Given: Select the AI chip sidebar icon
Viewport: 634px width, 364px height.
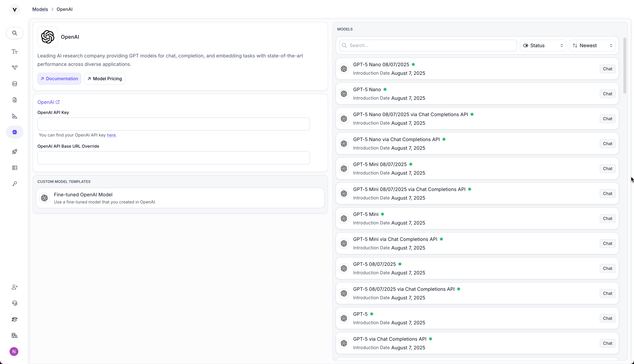Looking at the screenshot, I should (15, 132).
